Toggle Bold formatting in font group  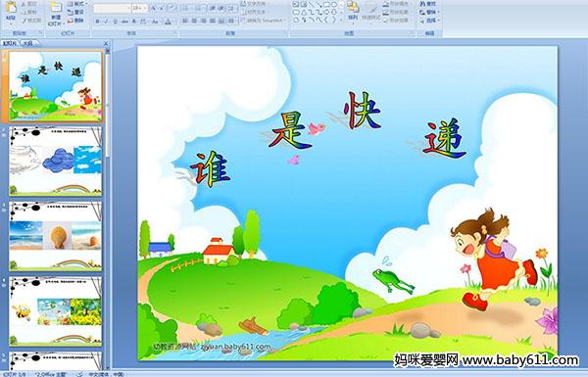tap(97, 22)
